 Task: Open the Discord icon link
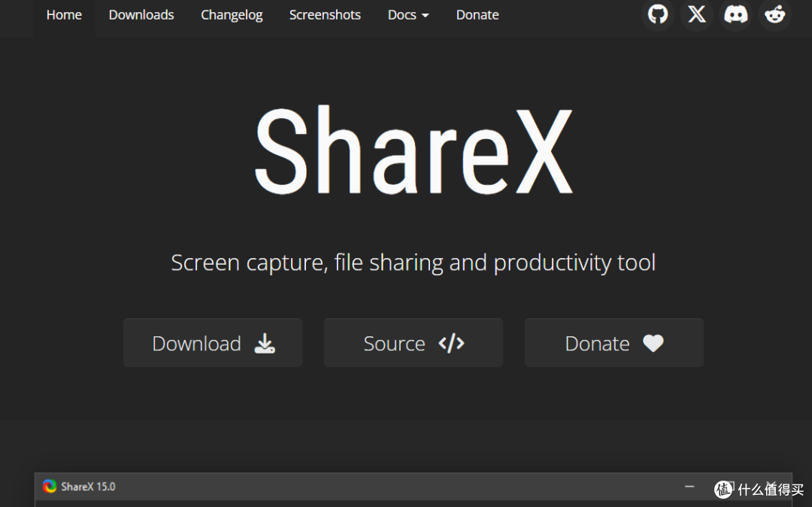pyautogui.click(x=735, y=14)
